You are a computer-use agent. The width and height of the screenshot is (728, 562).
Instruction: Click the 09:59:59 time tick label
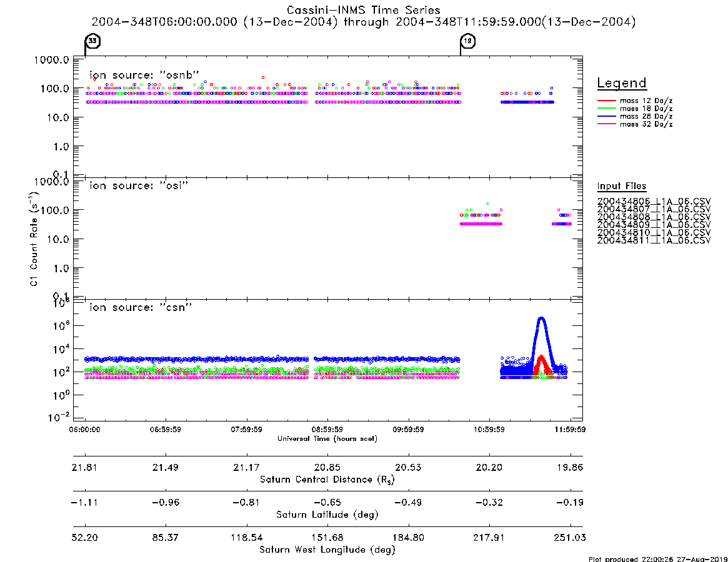(x=408, y=430)
